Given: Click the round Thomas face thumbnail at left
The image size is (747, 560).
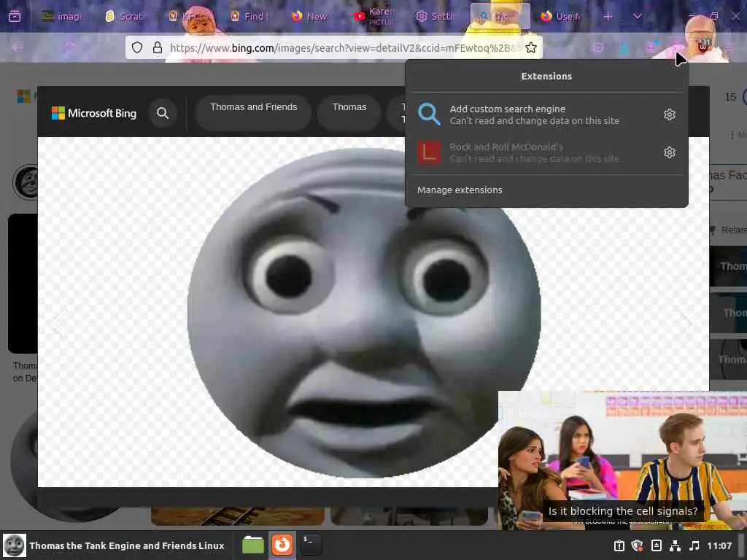Looking at the screenshot, I should [x=26, y=182].
